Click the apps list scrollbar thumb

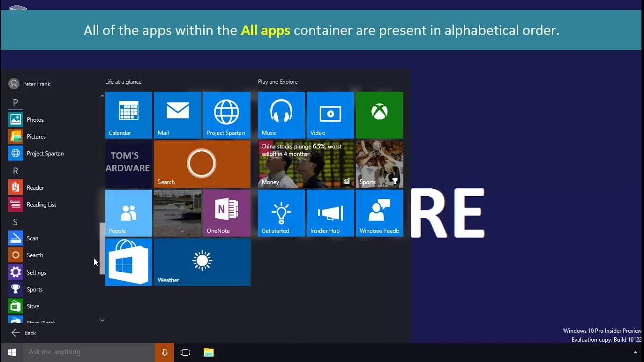click(102, 248)
